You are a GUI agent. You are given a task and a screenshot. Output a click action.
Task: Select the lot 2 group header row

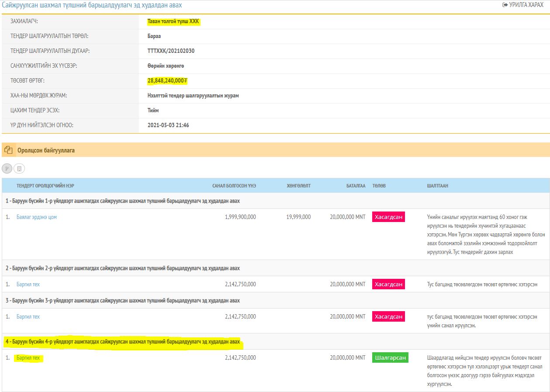coord(123,268)
